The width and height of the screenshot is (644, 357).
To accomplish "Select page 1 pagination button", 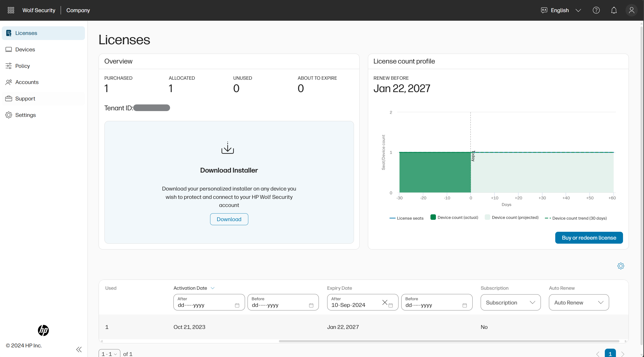I will pos(610,353).
